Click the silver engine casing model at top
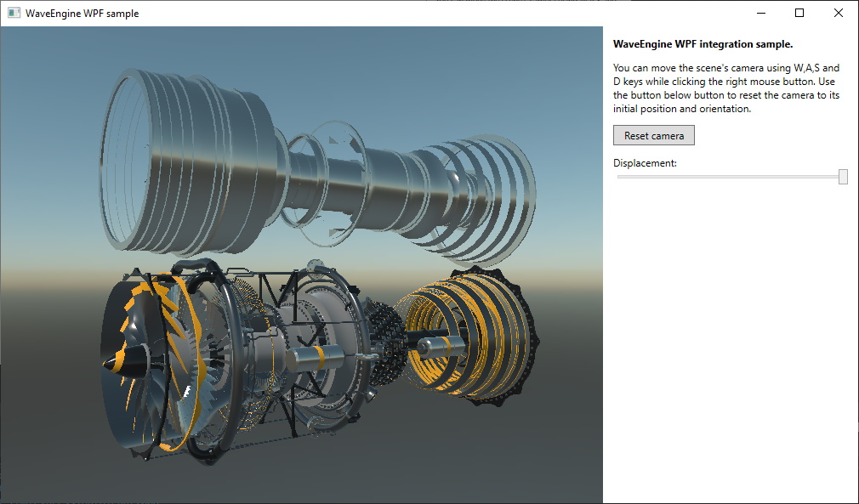 click(x=318, y=170)
